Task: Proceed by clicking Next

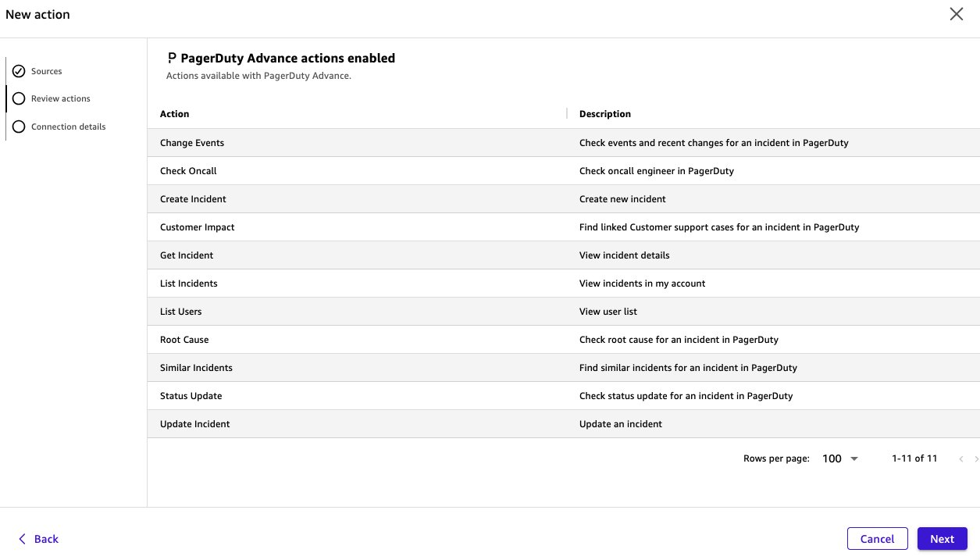Action: click(x=942, y=538)
